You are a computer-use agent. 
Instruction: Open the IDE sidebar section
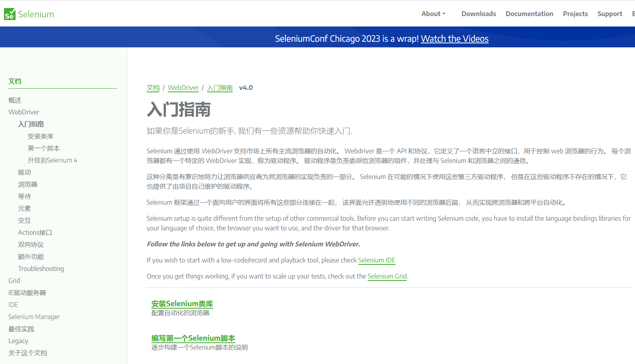(x=13, y=305)
